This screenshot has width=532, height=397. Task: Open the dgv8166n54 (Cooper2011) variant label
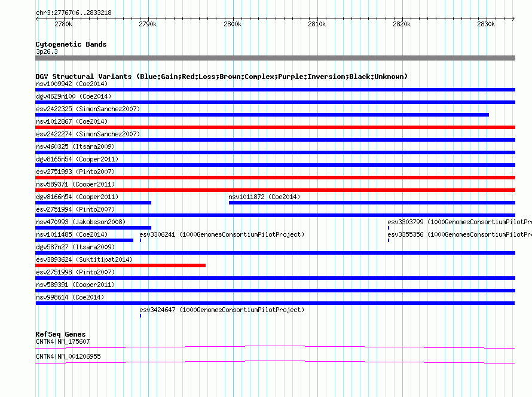(77, 197)
